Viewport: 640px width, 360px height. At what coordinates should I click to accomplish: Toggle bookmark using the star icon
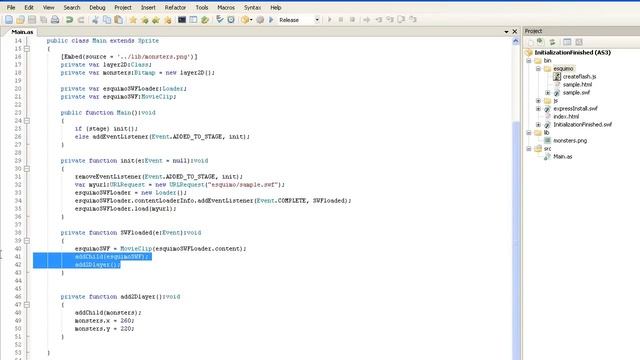pyautogui.click(x=133, y=20)
